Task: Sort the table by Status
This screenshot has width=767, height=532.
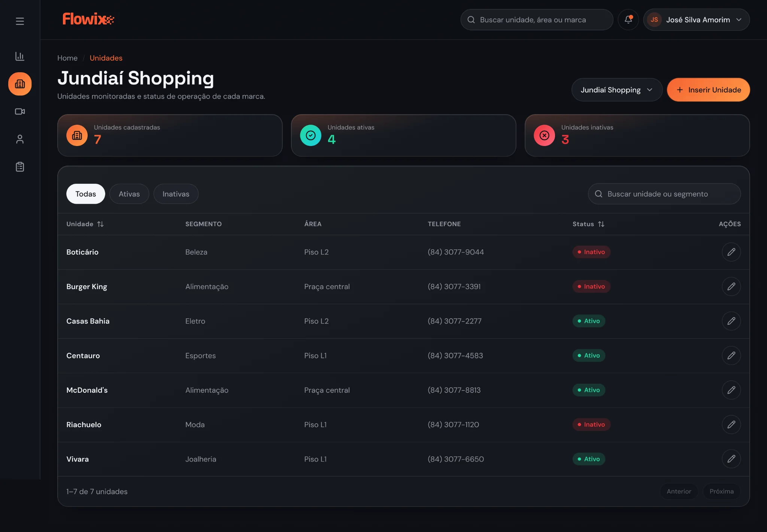Action: (588, 224)
